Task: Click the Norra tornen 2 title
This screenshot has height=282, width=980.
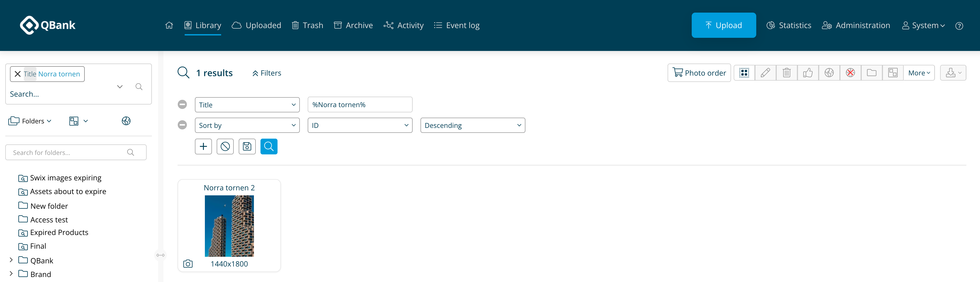Action: tap(229, 188)
